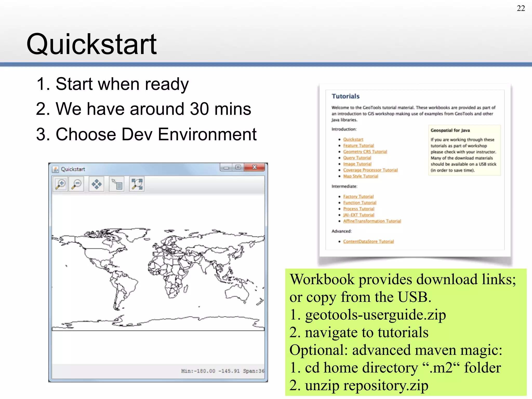This screenshot has width=532, height=399.
Task: Click the 'Advanced:' section label
Action: pyautogui.click(x=342, y=231)
